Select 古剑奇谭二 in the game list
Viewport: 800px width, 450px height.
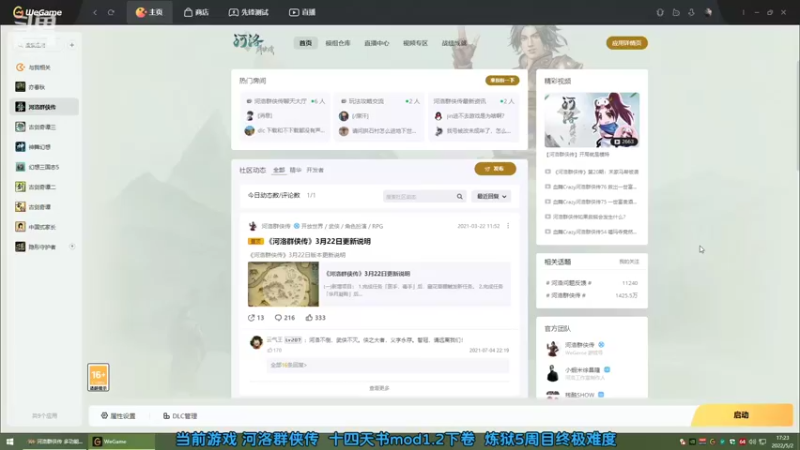click(44, 187)
